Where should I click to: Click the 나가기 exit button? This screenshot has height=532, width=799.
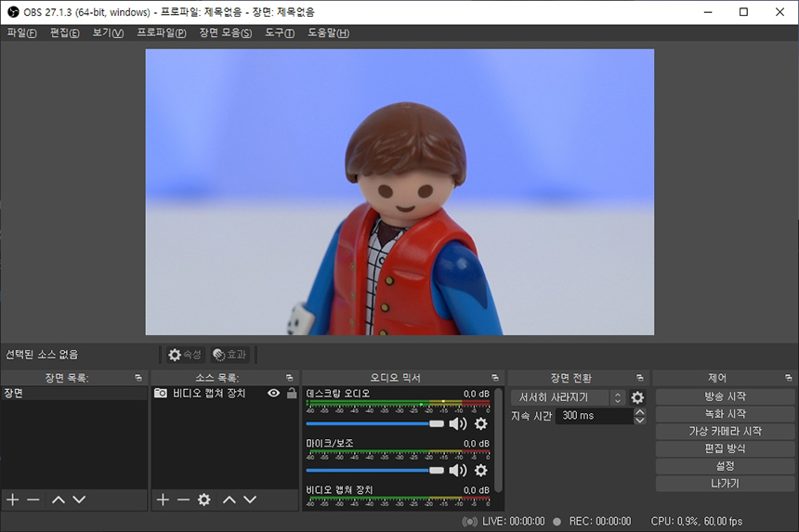(725, 483)
